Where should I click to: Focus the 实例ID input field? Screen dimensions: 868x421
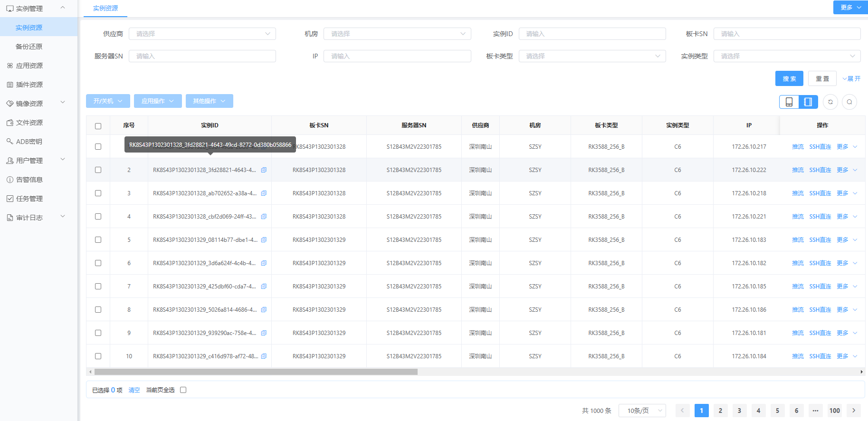pyautogui.click(x=592, y=34)
